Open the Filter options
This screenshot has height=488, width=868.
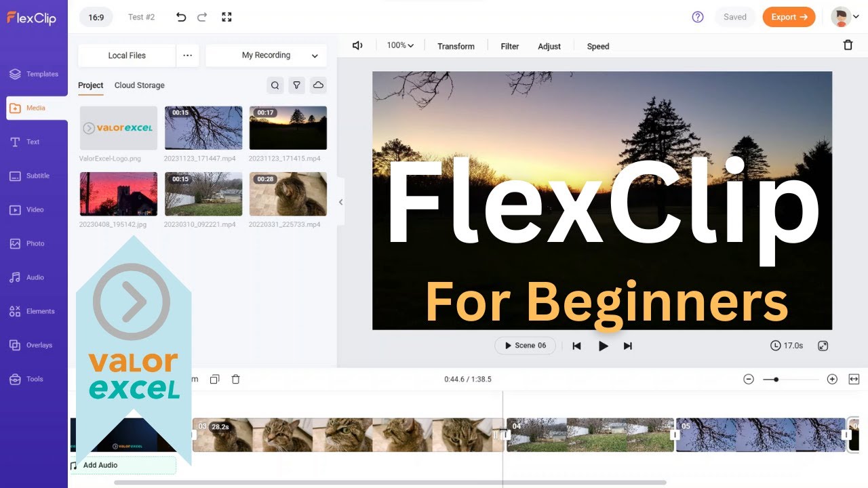tap(510, 46)
